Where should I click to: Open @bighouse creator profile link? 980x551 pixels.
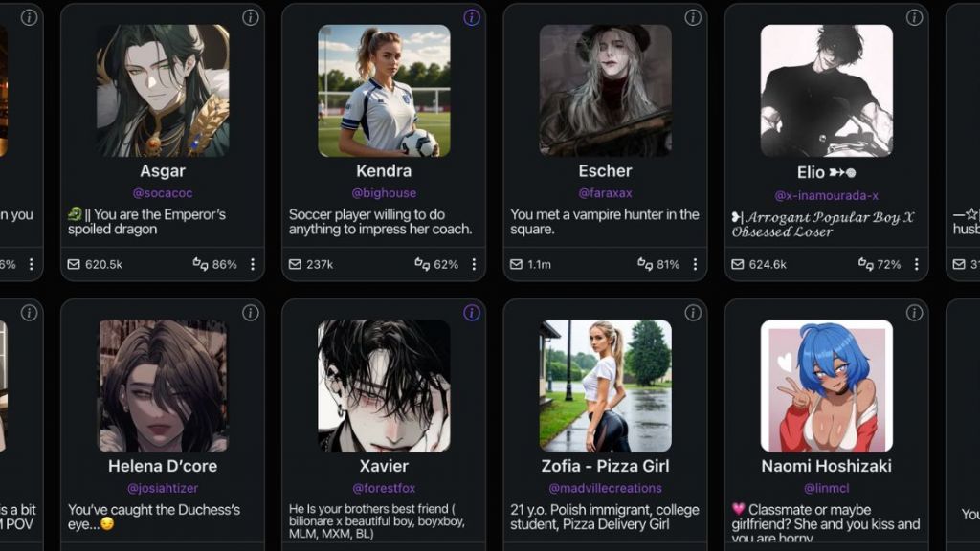384,193
